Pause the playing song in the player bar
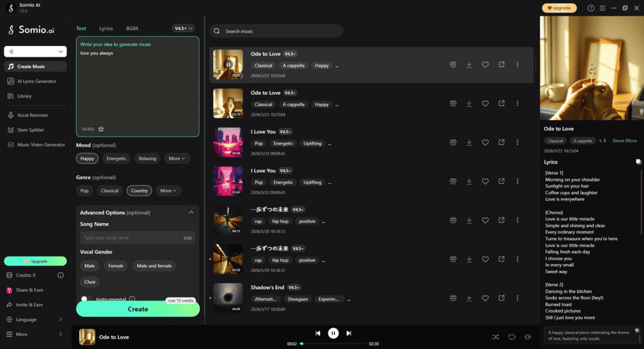Viewport: 644px width, 349px height. (333, 333)
